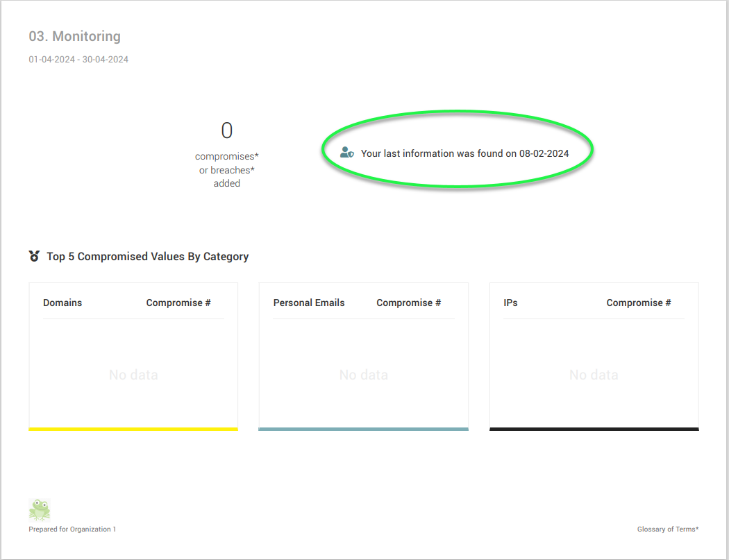Click 'No data' placeholder in Personal Emails card

pyautogui.click(x=363, y=375)
